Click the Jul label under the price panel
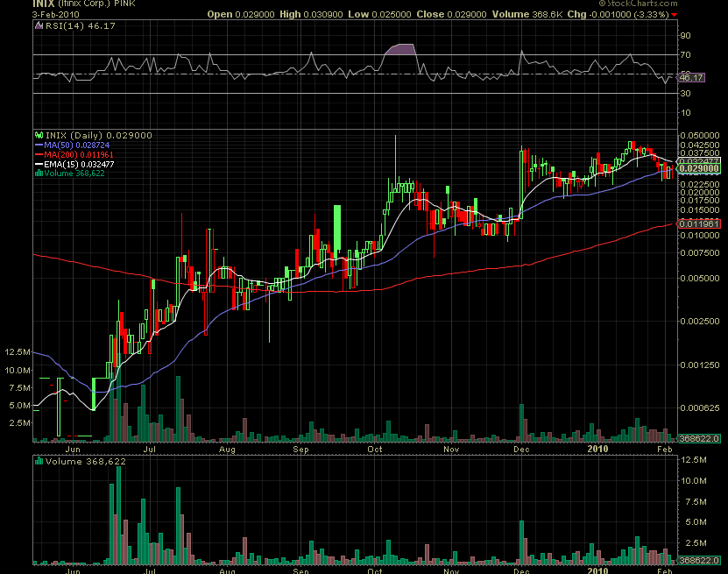 pos(149,449)
